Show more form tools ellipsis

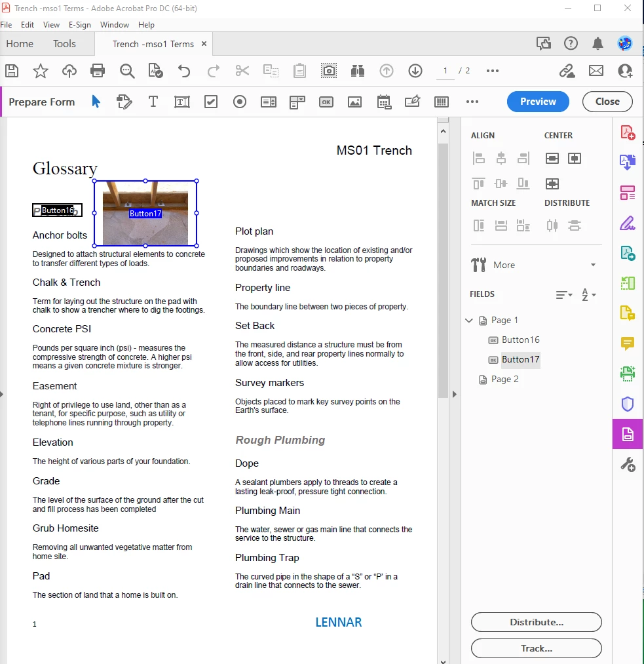(x=472, y=102)
